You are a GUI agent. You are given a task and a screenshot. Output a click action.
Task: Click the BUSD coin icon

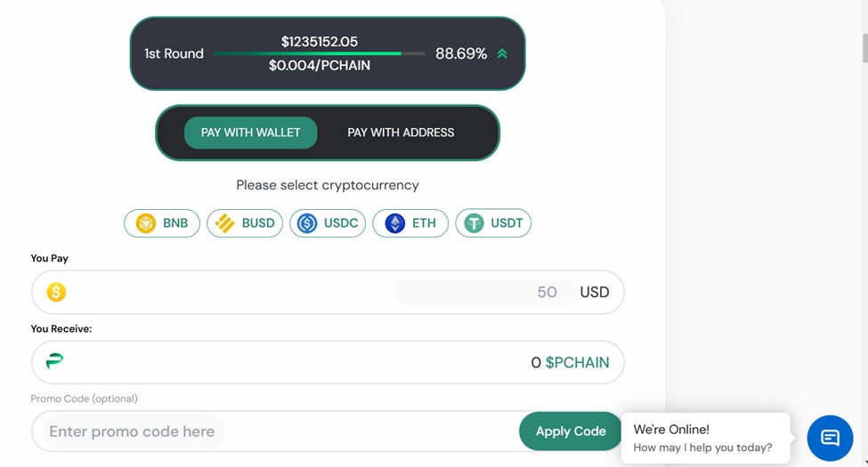tap(225, 223)
